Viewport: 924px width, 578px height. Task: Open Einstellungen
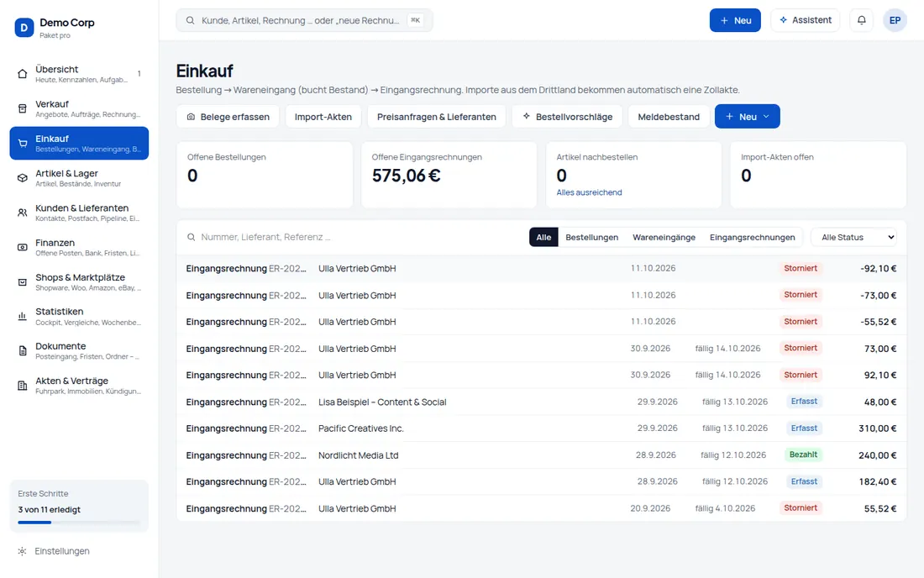tap(79, 551)
